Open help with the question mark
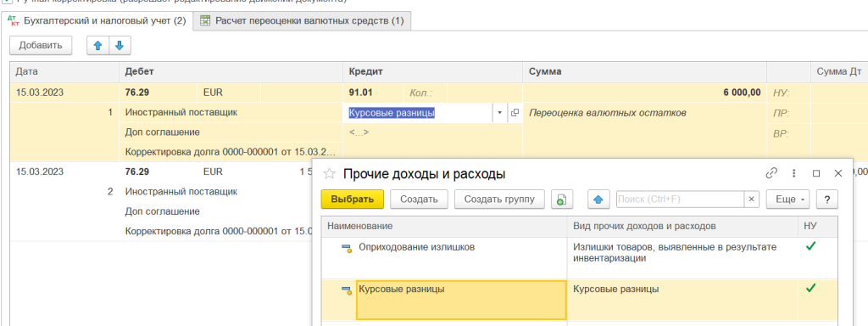Screen dimensions: 868x326 point(827,200)
